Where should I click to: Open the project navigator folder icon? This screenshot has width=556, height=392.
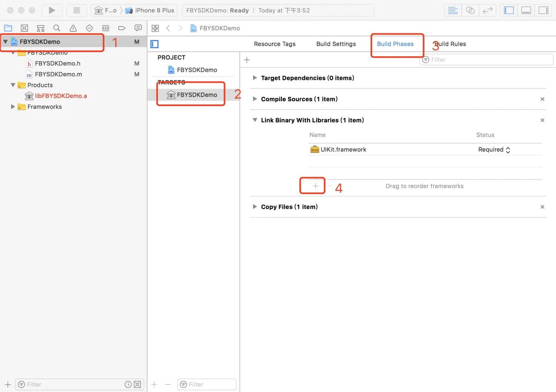tap(8, 28)
